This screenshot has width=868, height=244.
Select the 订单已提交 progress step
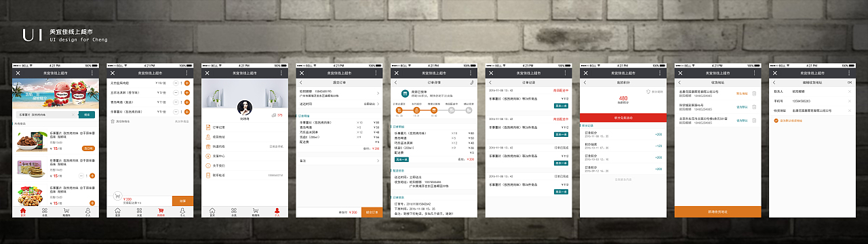point(399,110)
